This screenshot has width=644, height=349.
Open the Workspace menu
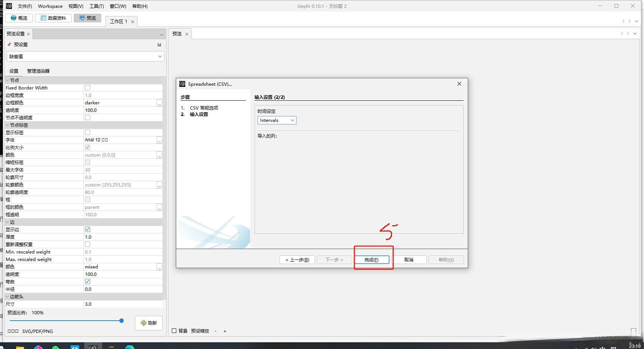(50, 6)
